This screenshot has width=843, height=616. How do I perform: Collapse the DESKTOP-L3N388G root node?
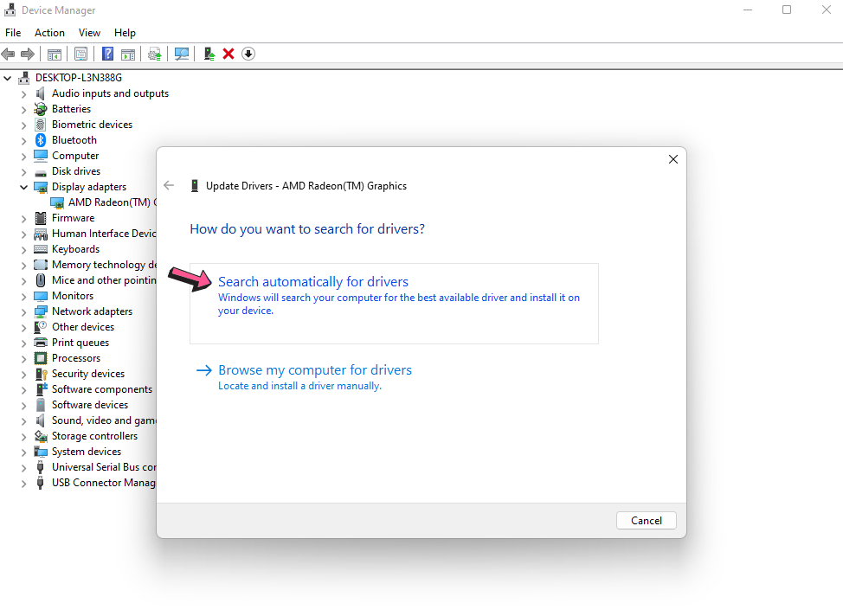click(x=8, y=78)
